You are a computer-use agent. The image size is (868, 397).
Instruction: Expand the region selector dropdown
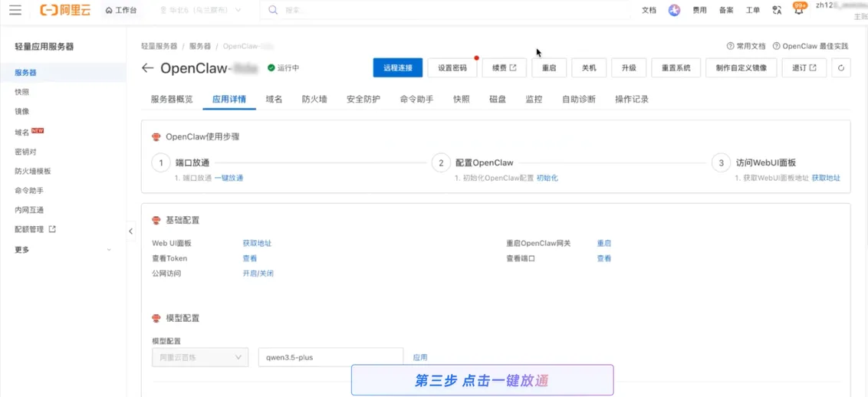point(200,10)
